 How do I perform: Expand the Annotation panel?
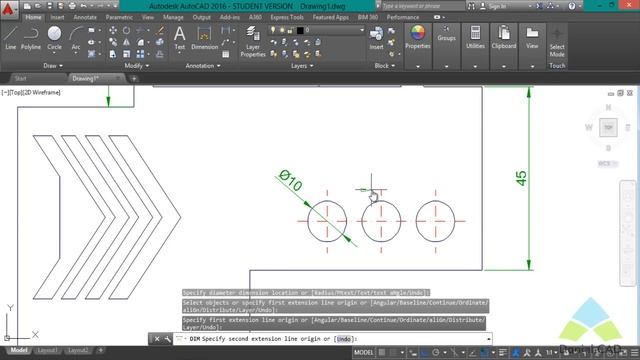coord(203,66)
